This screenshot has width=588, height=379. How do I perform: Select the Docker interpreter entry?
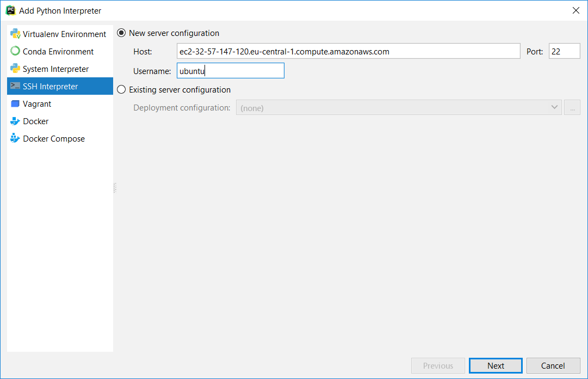coord(60,121)
